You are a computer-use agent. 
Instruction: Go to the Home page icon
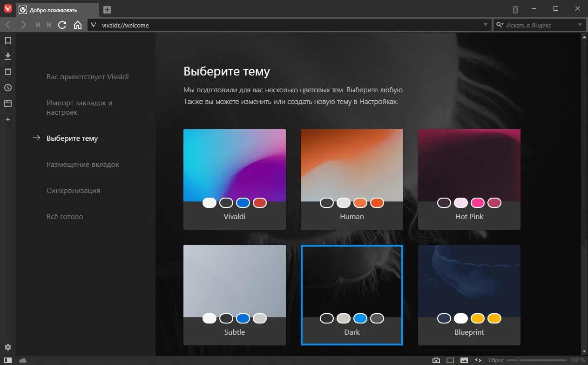(78, 25)
